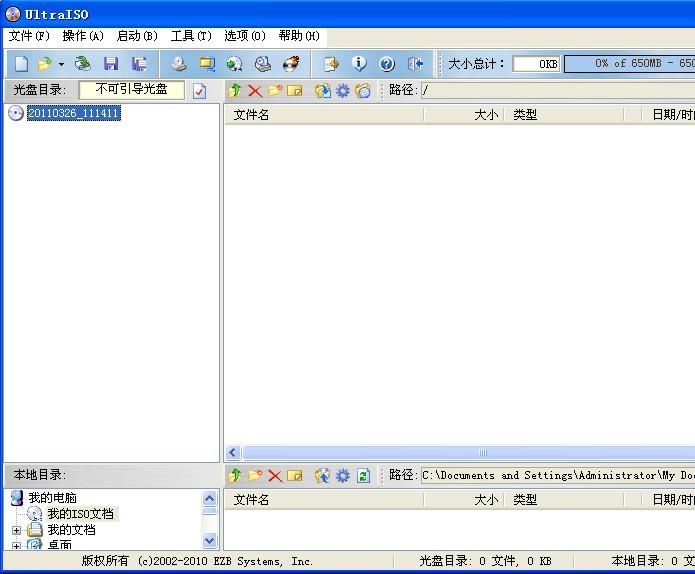This screenshot has width=695, height=574.
Task: Click red X delete in disc pane
Action: click(x=255, y=91)
